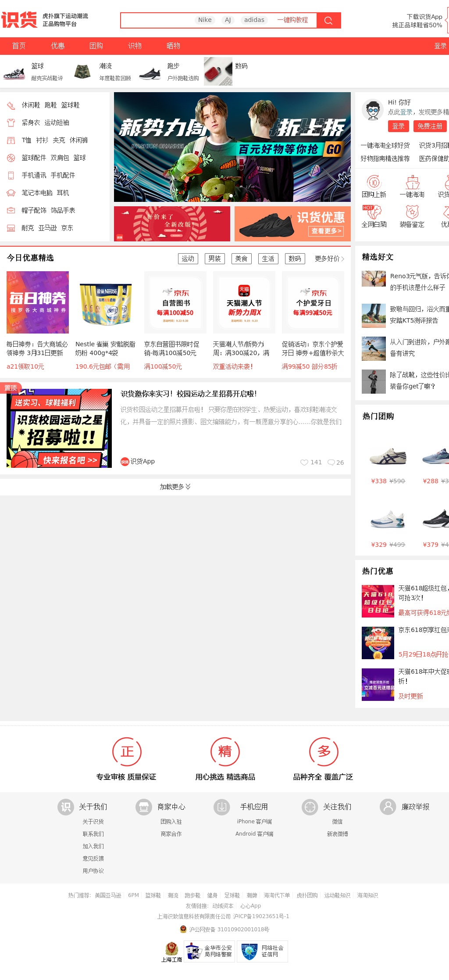Click the 上海工商 badge icon
This screenshot has width=449, height=980.
coord(171,952)
